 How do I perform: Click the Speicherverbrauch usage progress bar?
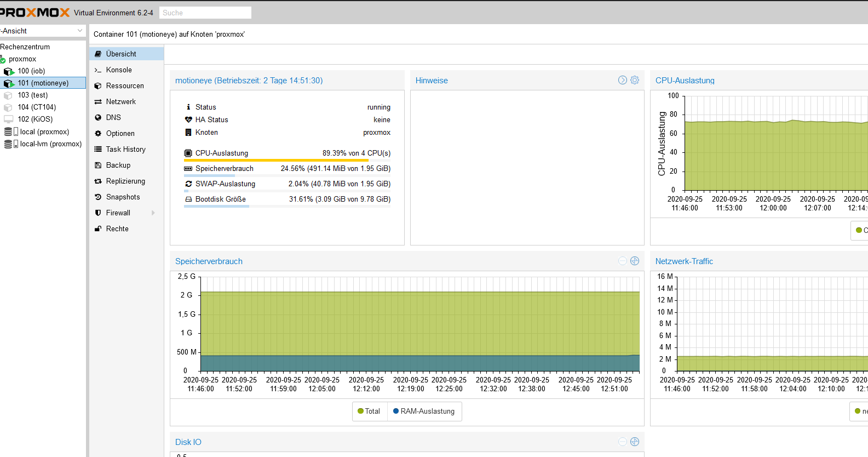pos(287,175)
